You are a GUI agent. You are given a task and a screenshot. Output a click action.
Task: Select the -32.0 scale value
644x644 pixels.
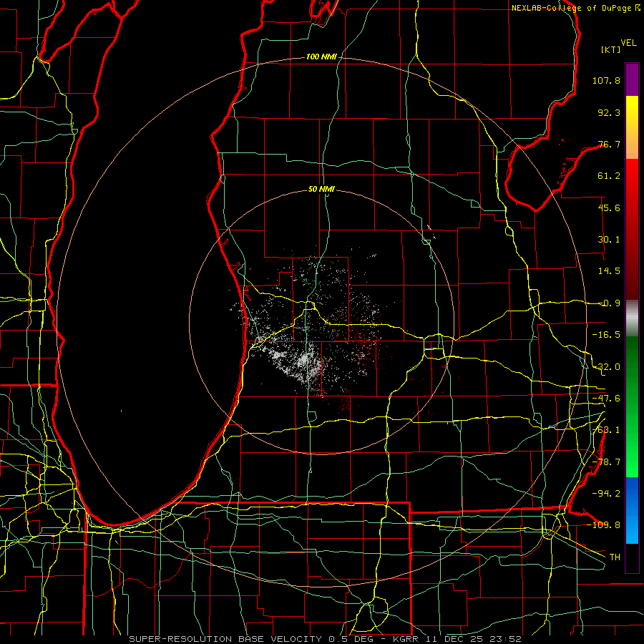pos(606,367)
